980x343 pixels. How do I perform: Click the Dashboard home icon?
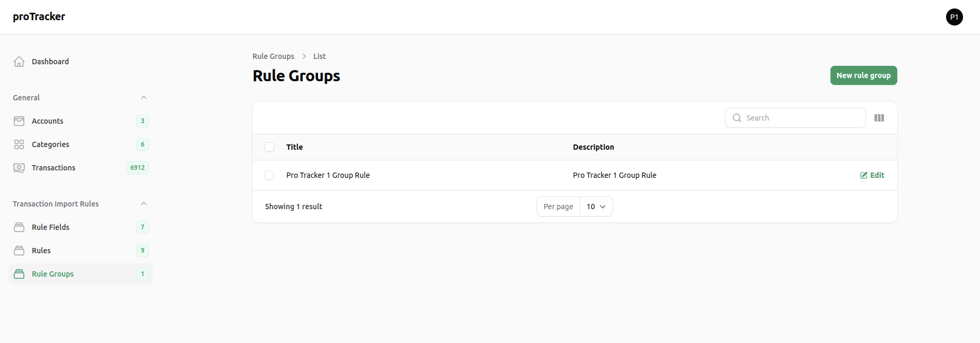point(19,62)
